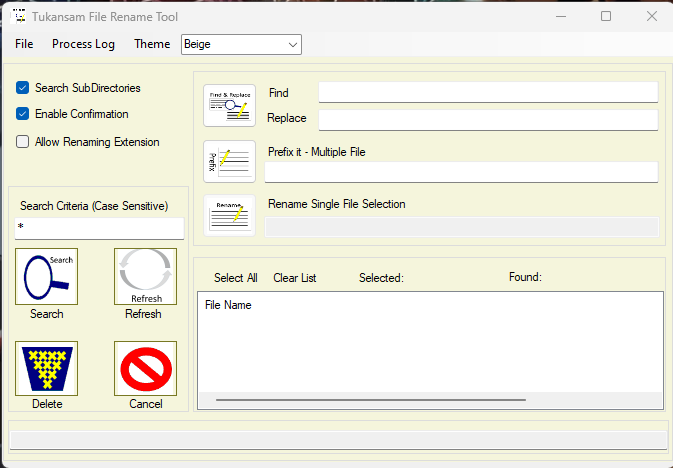The image size is (673, 468).
Task: Run the Find & Replace icon button
Action: (x=229, y=105)
